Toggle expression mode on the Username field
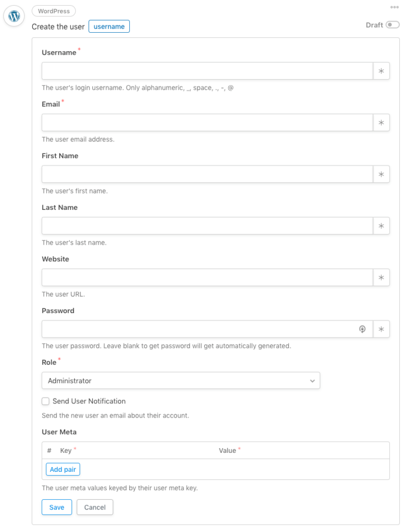Viewport: 405px width, 532px height. [x=381, y=71]
